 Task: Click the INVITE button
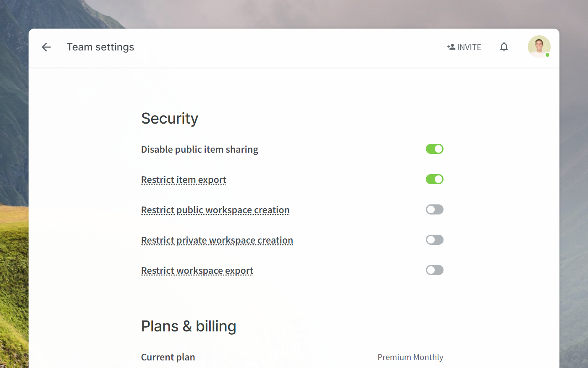[x=464, y=47]
